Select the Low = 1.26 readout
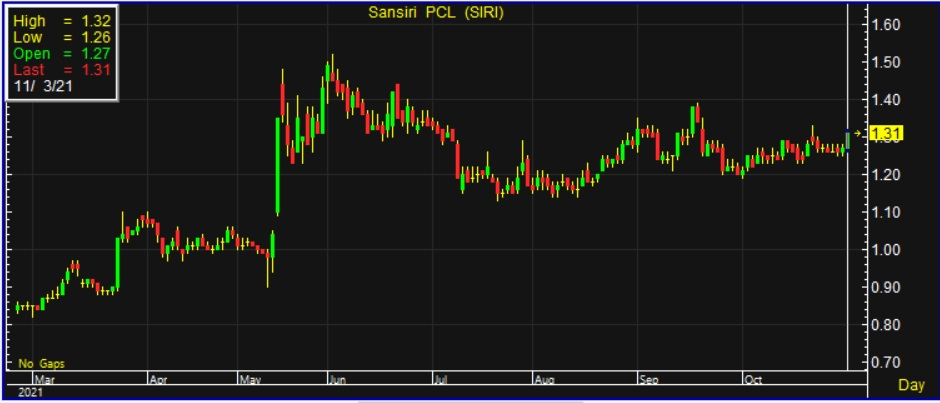940x403 pixels. [62, 38]
